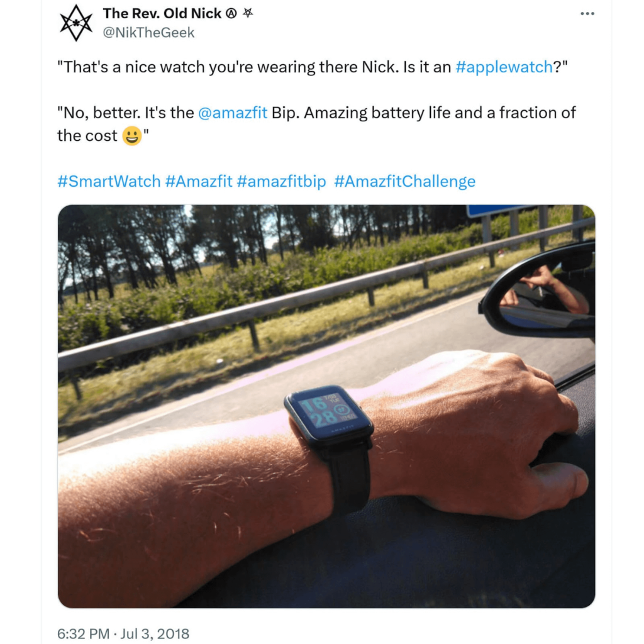This screenshot has width=644, height=644.
Task: Open the #Amazfit hashtag
Action: (x=199, y=181)
